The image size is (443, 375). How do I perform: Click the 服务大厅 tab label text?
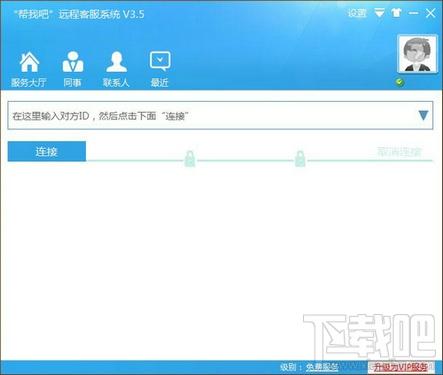click(29, 82)
